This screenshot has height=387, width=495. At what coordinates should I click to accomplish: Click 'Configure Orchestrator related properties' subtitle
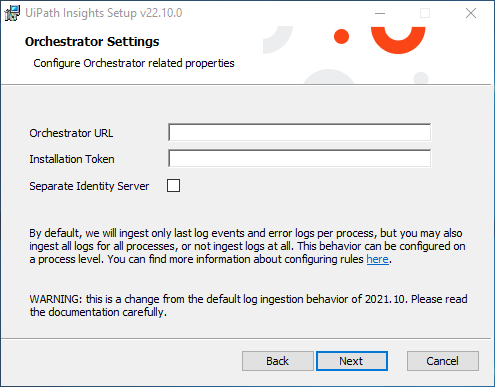click(x=134, y=63)
